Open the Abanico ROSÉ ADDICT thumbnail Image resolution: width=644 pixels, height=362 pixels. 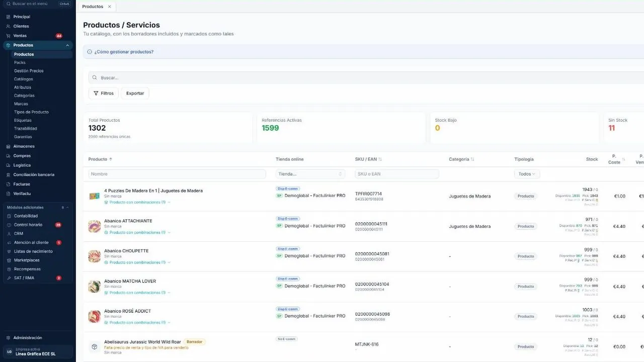(95, 317)
